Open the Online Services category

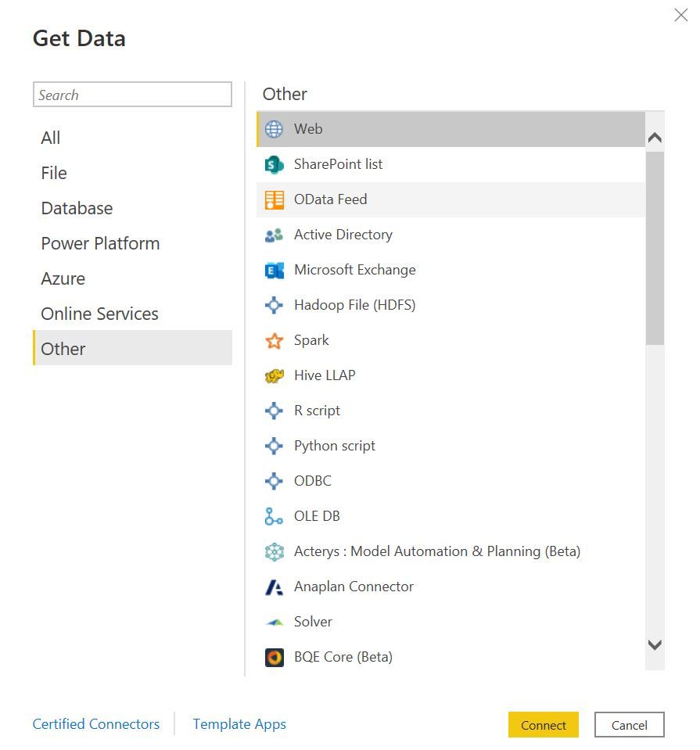tap(99, 314)
